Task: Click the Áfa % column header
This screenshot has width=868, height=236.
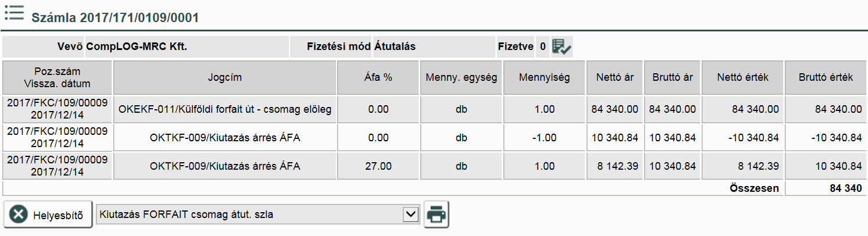Action: pyautogui.click(x=378, y=77)
